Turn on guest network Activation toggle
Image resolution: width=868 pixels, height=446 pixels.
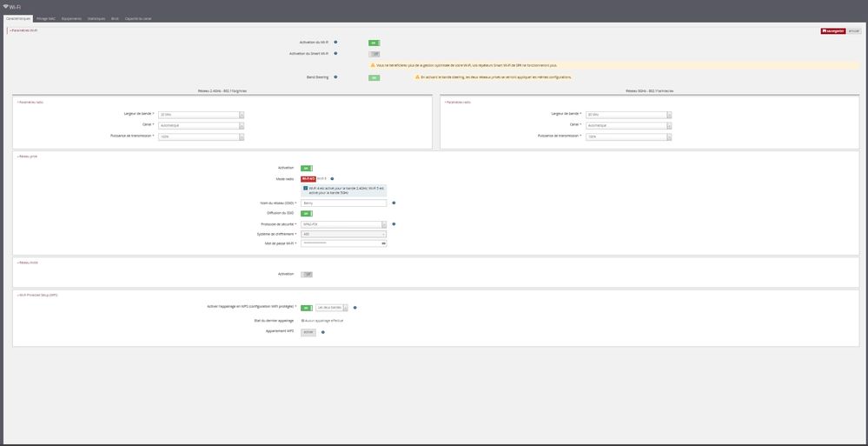(307, 274)
